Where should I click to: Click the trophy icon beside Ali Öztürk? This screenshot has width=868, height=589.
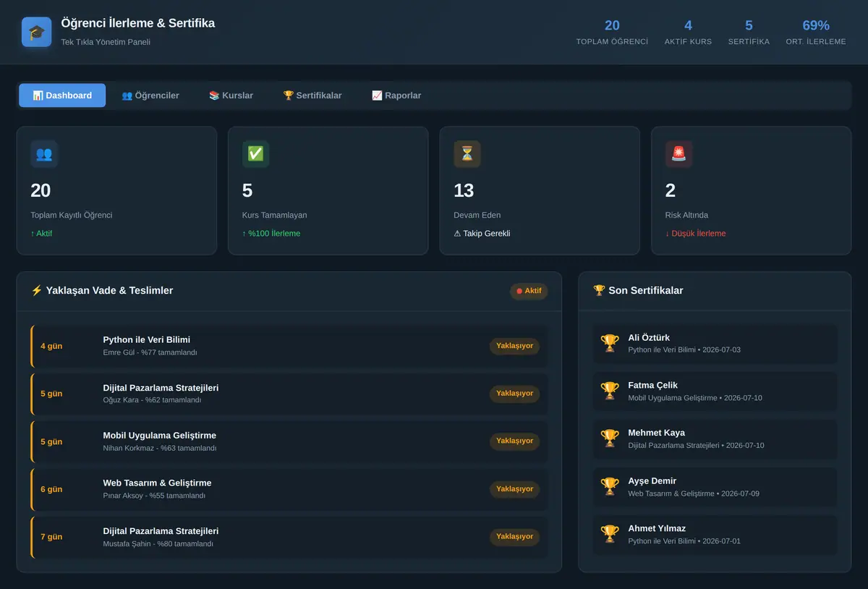coord(610,343)
